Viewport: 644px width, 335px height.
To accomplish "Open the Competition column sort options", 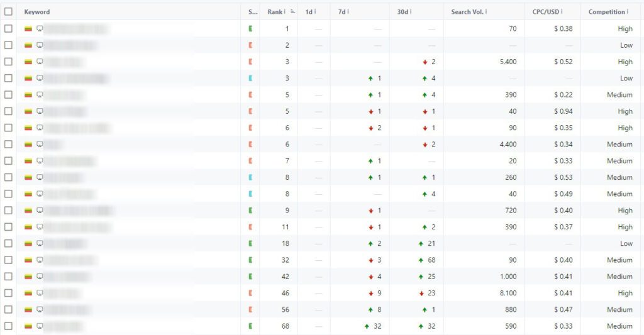I will (628, 12).
